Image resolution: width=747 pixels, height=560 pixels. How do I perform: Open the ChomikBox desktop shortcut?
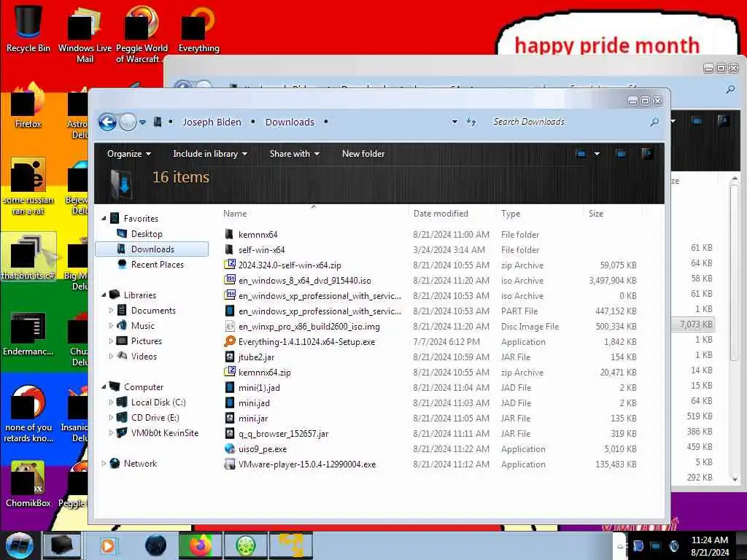tap(28, 484)
